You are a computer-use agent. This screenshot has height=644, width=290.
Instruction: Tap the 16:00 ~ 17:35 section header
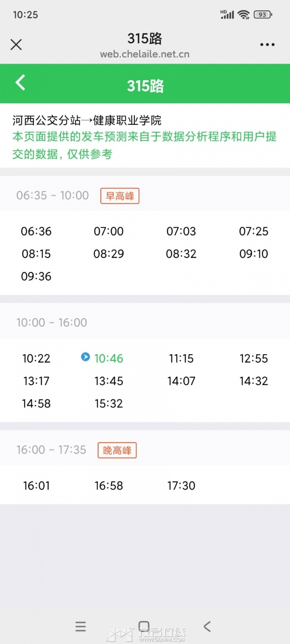tap(51, 450)
